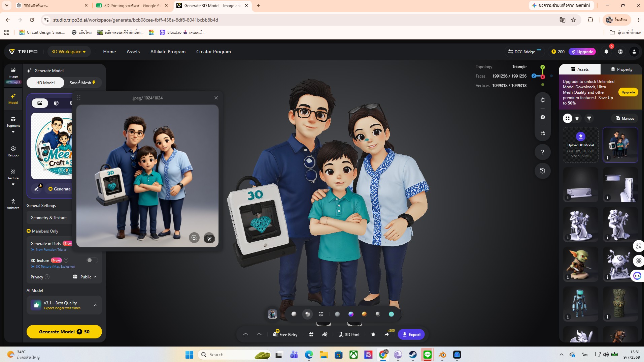Select the Smart Mesh option
Screen dimensions: 644x362
(x=82, y=83)
